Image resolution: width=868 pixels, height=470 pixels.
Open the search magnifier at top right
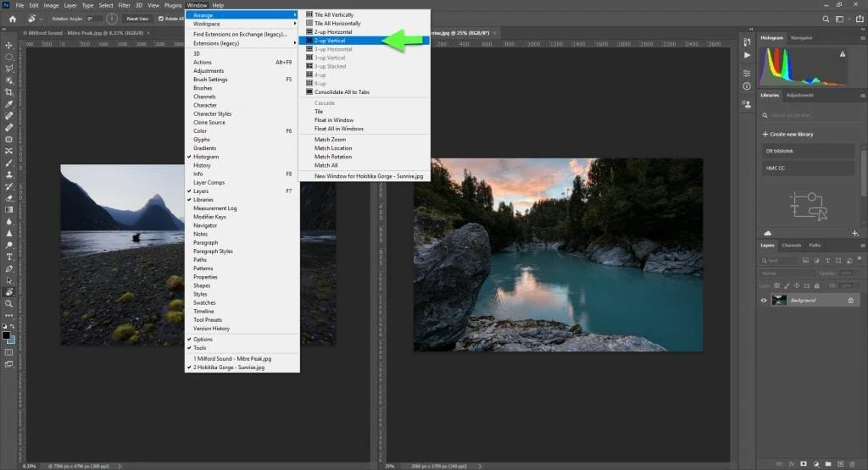point(826,19)
